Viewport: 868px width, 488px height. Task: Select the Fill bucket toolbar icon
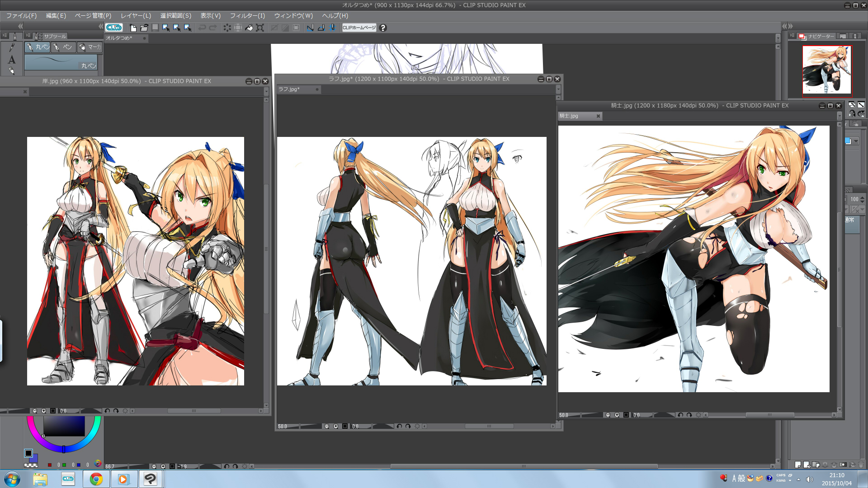point(249,28)
